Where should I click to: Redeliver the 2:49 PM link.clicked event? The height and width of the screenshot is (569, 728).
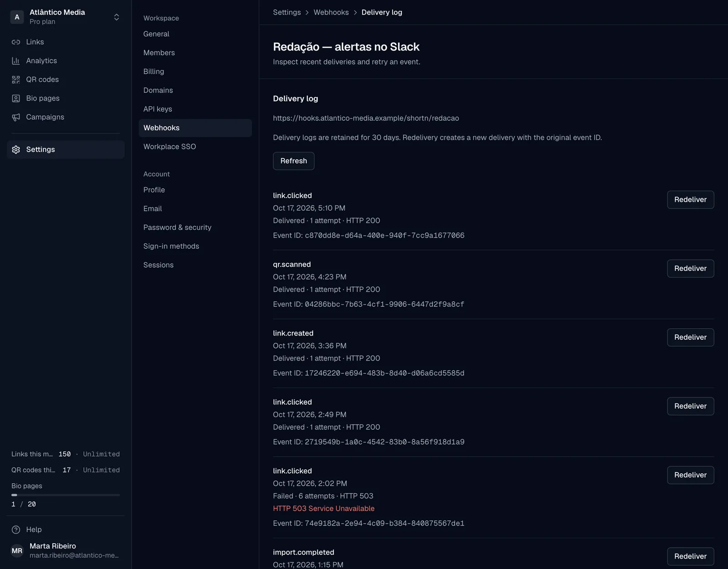tap(690, 406)
